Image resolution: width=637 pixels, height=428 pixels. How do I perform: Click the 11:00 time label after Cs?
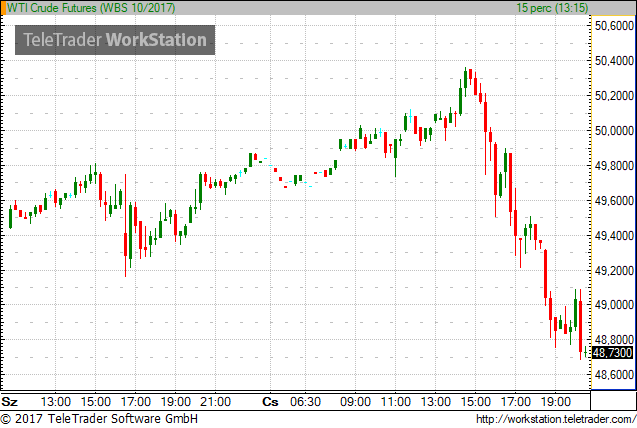coord(395,402)
